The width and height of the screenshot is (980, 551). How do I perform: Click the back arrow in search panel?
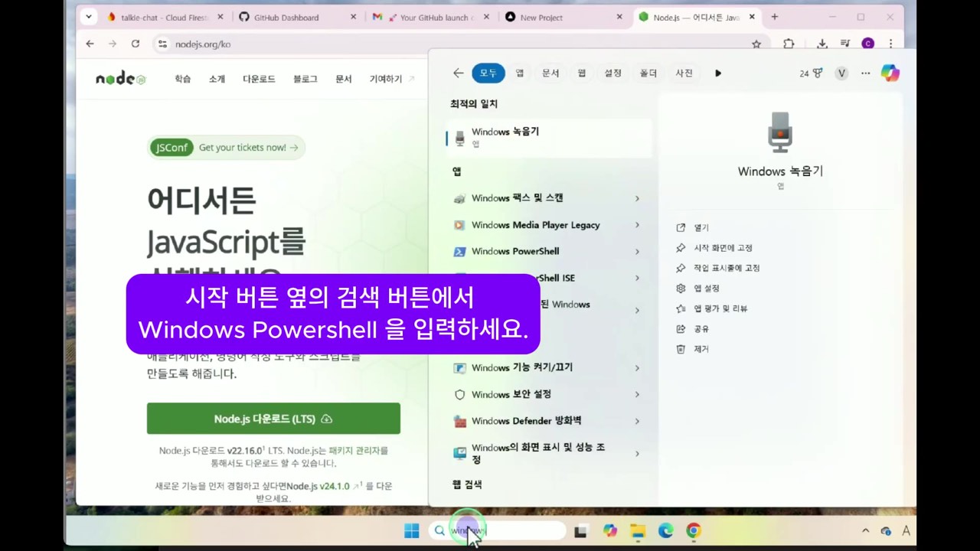458,73
